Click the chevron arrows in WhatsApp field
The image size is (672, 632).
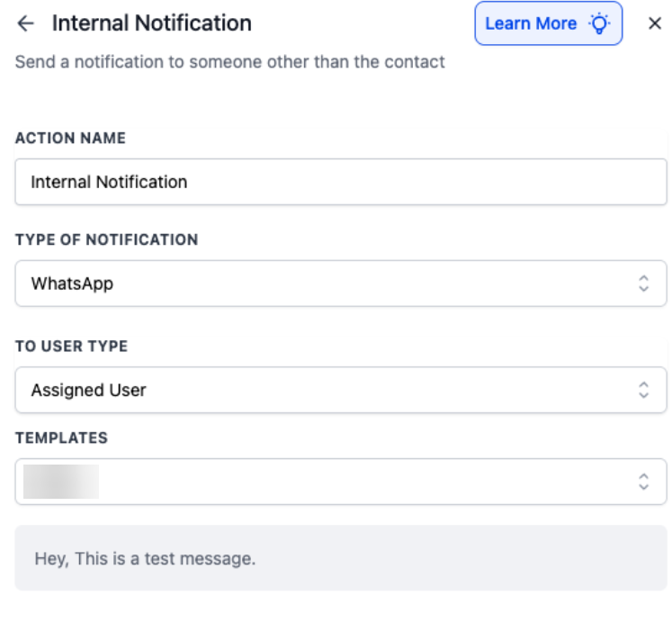(643, 284)
